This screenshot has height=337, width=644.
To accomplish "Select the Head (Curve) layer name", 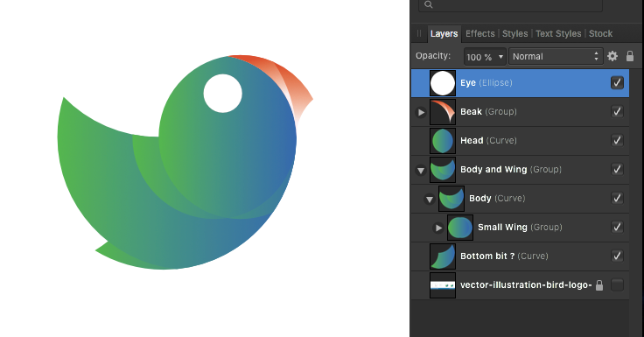I will (488, 140).
